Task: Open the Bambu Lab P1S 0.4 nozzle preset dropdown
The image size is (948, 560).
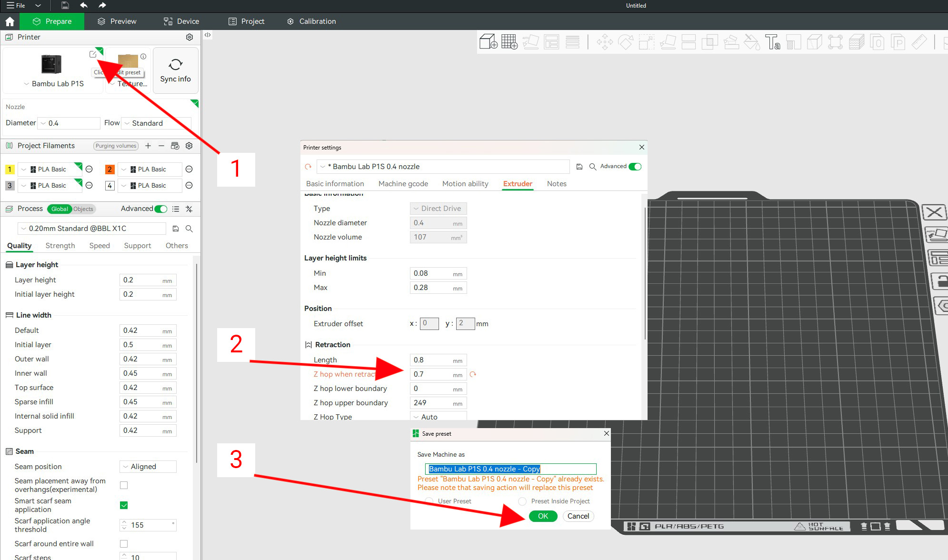Action: point(443,167)
